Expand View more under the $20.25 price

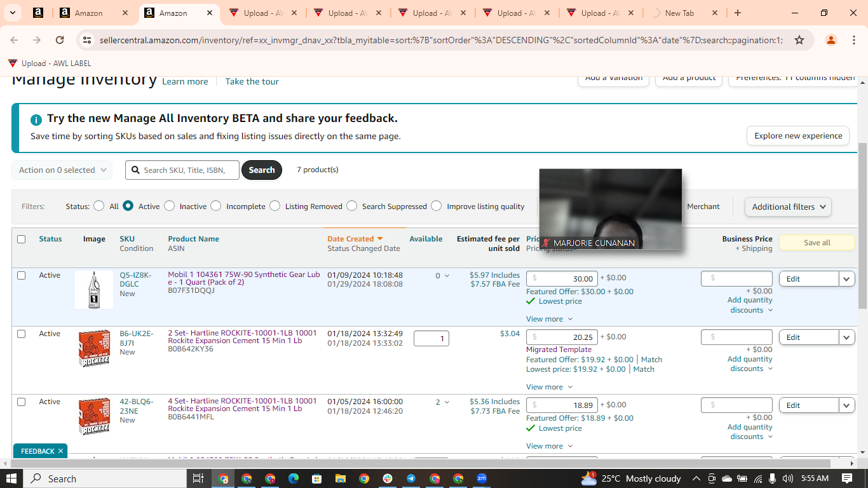(549, 387)
